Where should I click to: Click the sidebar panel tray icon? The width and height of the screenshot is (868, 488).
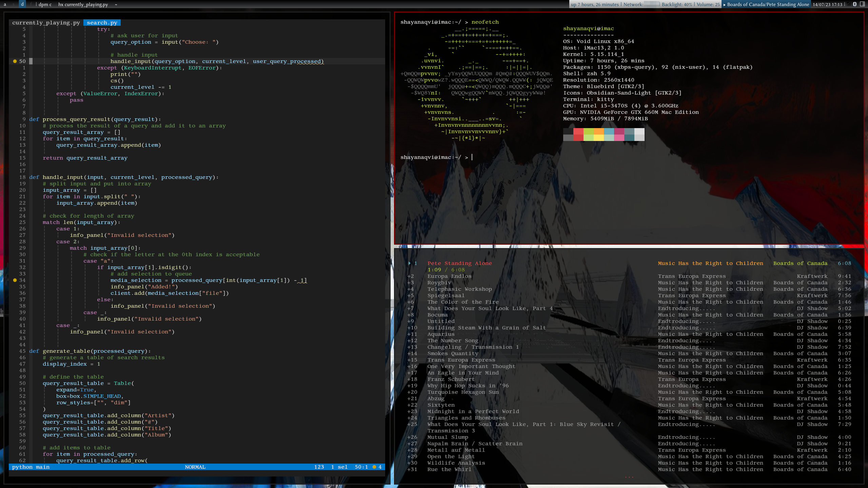[862, 4]
